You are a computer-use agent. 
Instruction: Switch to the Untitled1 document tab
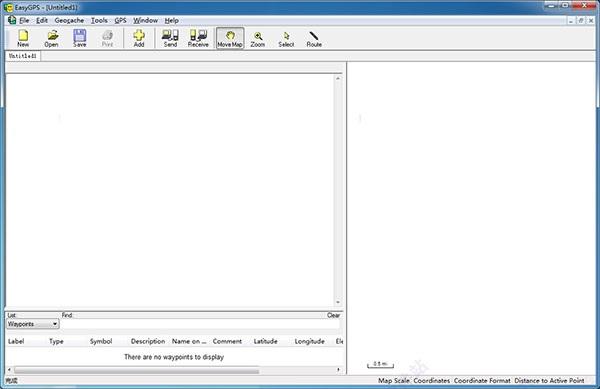pyautogui.click(x=23, y=56)
